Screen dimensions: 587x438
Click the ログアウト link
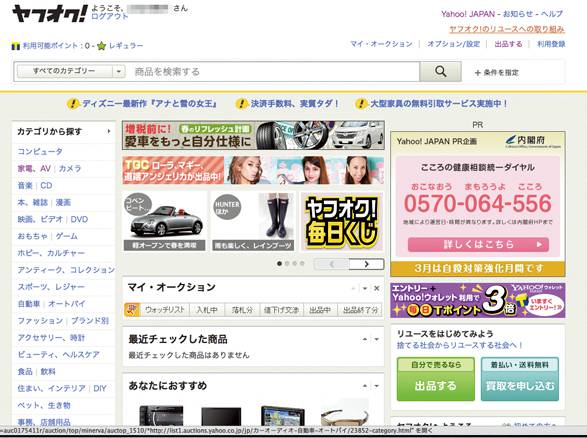(x=109, y=16)
